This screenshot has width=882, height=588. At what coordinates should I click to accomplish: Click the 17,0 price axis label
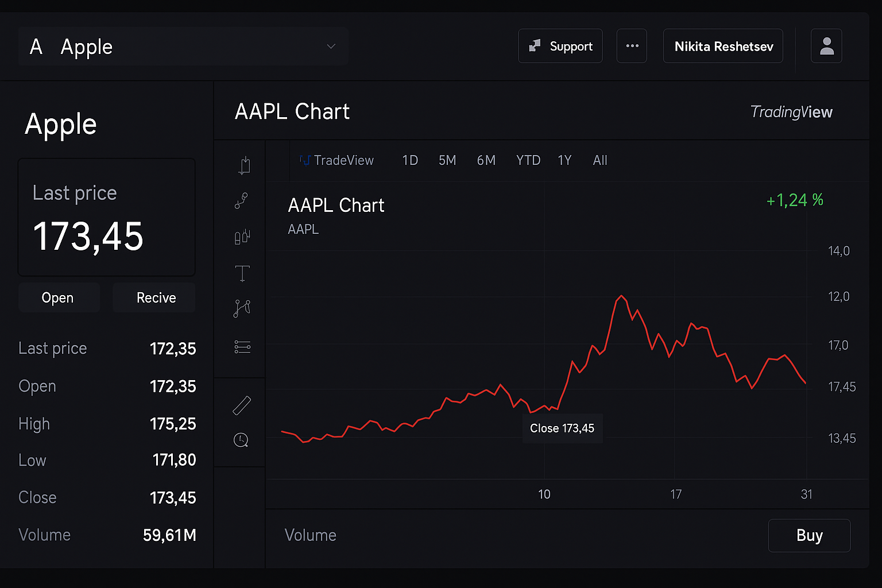[838, 346]
